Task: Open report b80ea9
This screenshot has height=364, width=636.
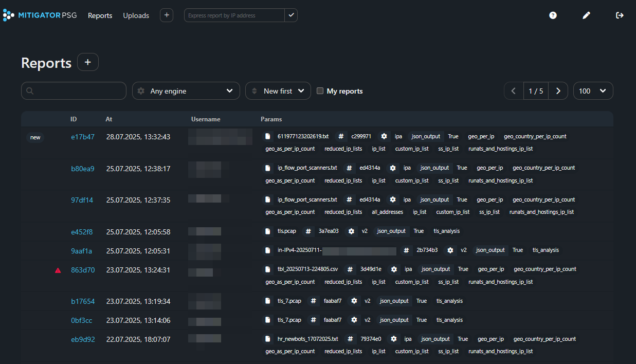Action: click(82, 169)
